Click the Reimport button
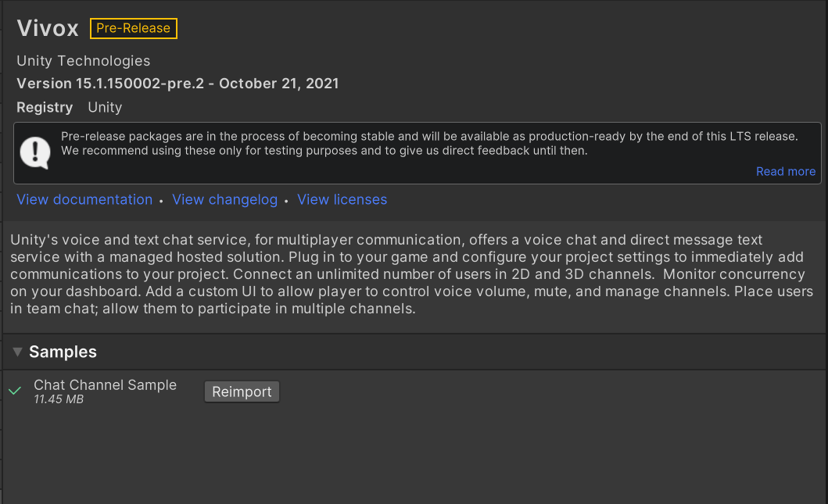The width and height of the screenshot is (828, 504). pyautogui.click(x=242, y=391)
